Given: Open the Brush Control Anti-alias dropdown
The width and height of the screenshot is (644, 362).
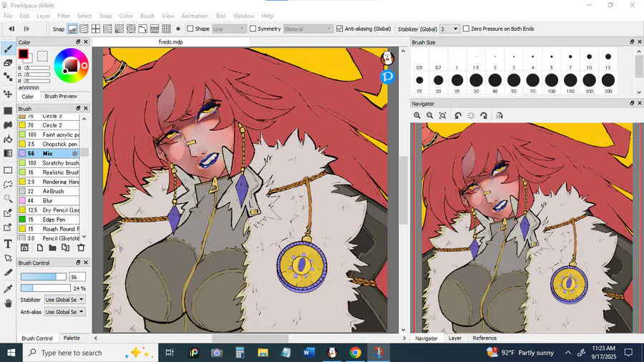Looking at the screenshot, I should coord(64,312).
